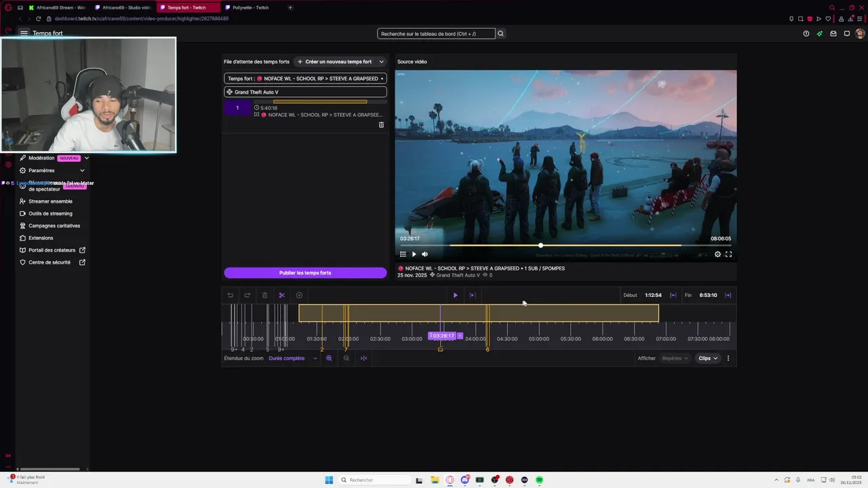This screenshot has width=868, height=488.
Task: Mute the source video volume
Action: [x=425, y=254]
